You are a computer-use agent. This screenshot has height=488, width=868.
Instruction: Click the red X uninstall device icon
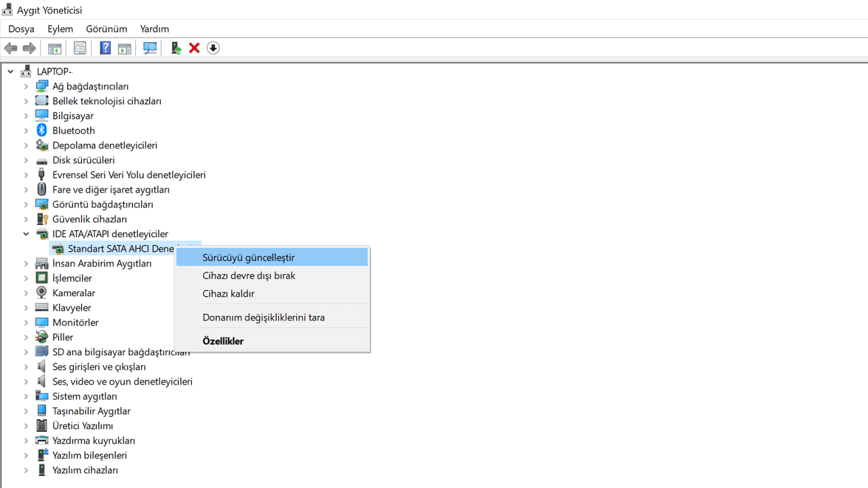[x=195, y=48]
